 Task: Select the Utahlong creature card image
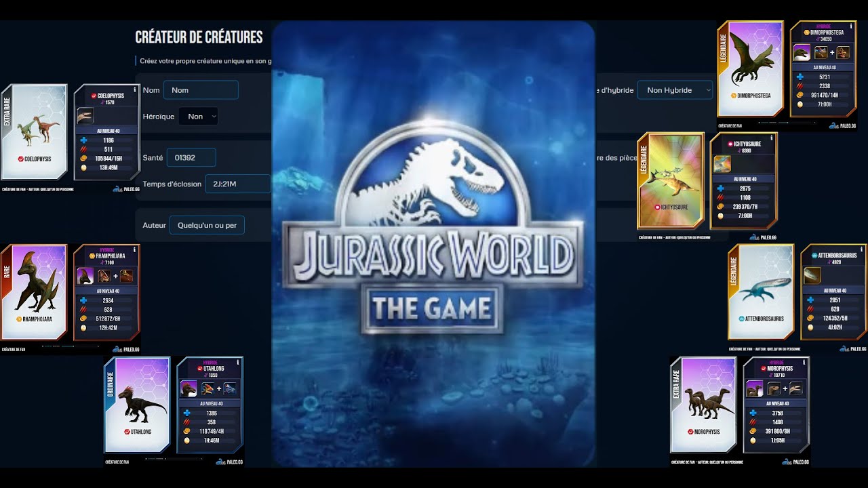[x=137, y=405]
